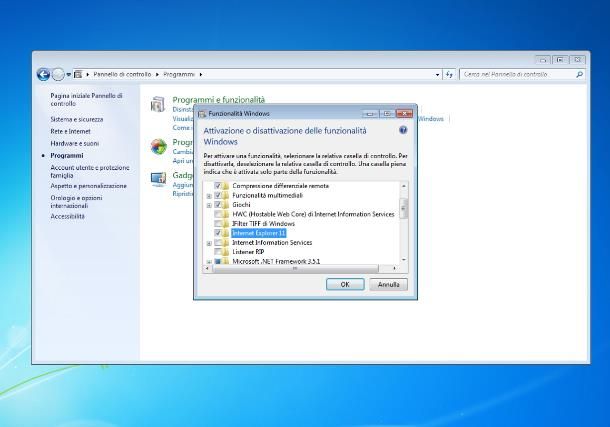
Task: Open recent pages dropdown next to Forward button
Action: (x=68, y=74)
